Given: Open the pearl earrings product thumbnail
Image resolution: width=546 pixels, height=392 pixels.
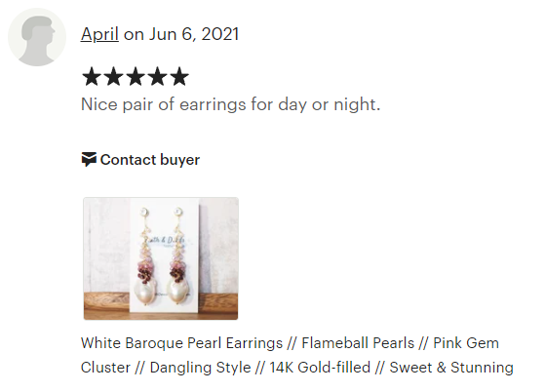Looking at the screenshot, I should pyautogui.click(x=161, y=258).
